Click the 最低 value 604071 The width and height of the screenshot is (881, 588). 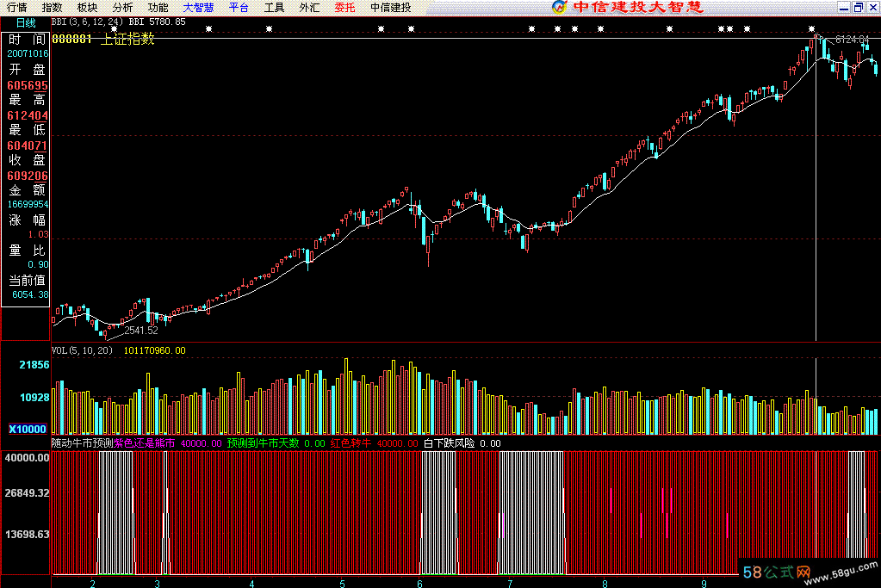click(x=28, y=145)
